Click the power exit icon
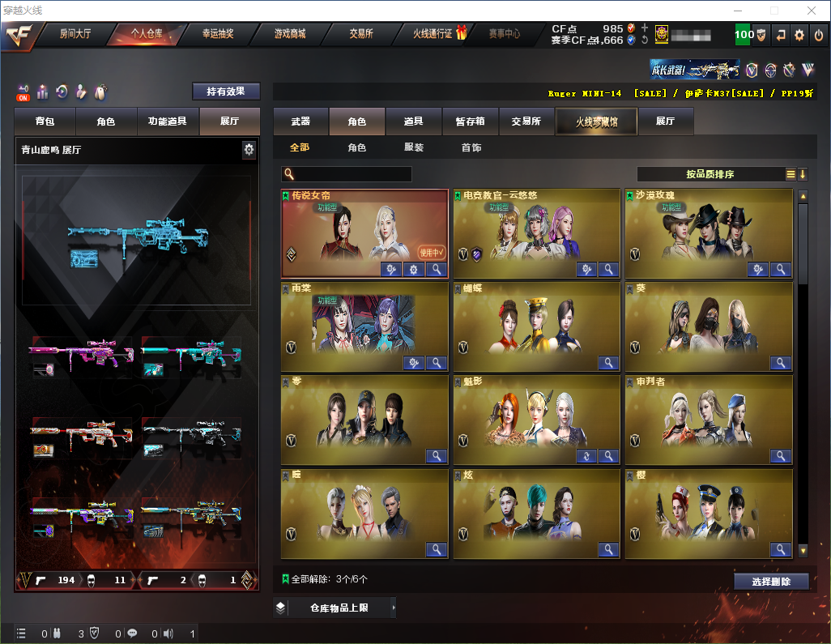831x644 pixels. (x=819, y=35)
